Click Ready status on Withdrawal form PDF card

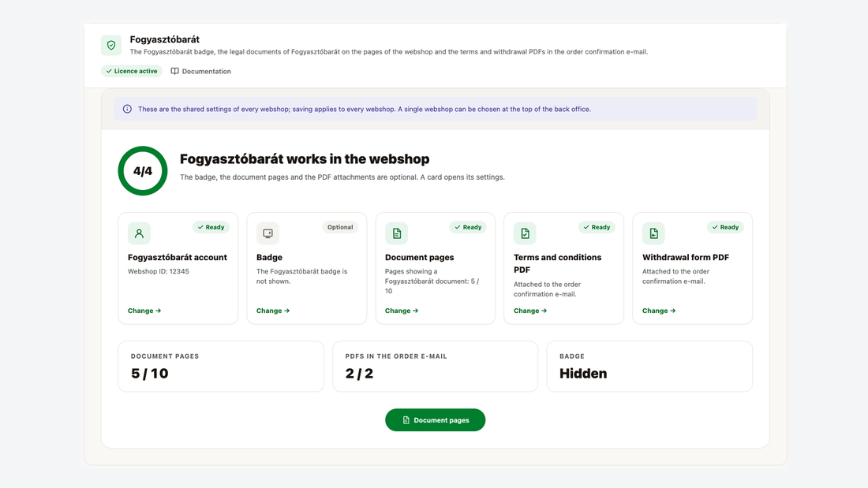coord(725,227)
